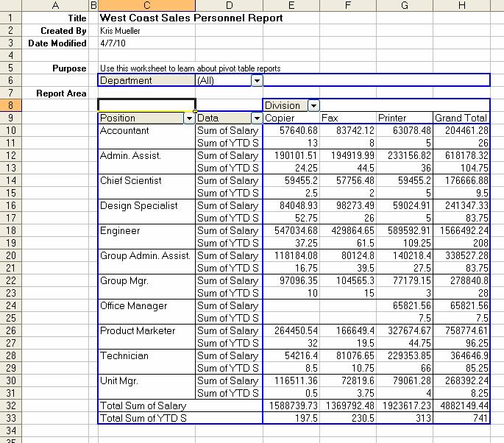504x443 pixels.
Task: Select column D header
Action: [x=229, y=5]
